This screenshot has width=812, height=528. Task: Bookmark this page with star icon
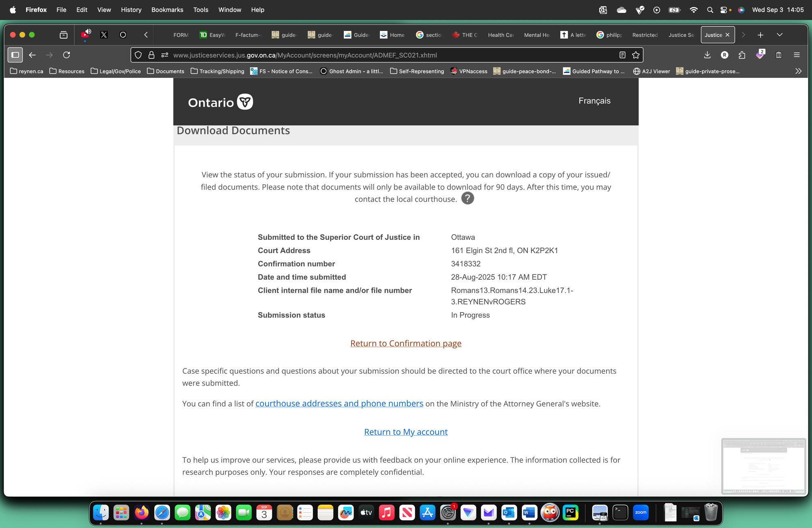coord(636,55)
